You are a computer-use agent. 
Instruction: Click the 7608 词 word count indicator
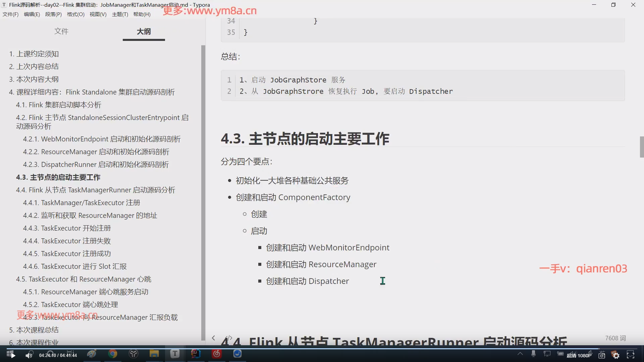tap(615, 338)
